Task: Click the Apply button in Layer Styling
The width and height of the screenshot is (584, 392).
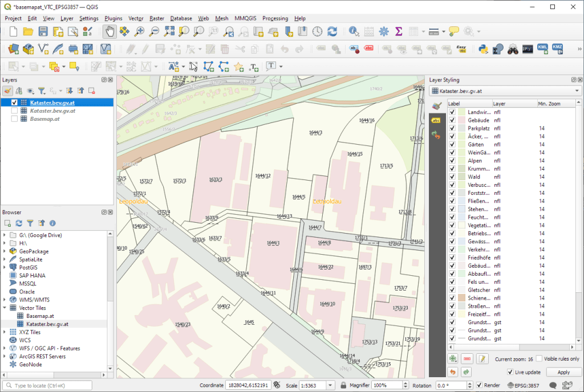Action: [563, 372]
